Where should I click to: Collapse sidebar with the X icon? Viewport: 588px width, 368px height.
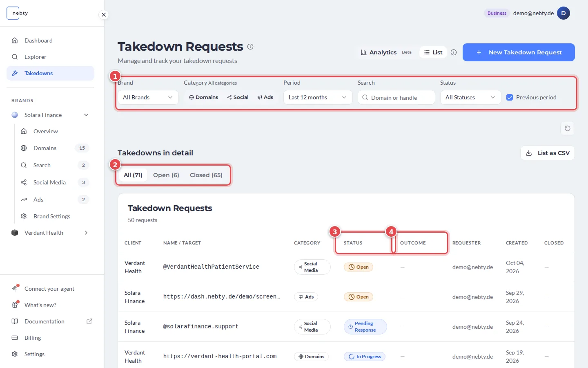[x=104, y=15]
